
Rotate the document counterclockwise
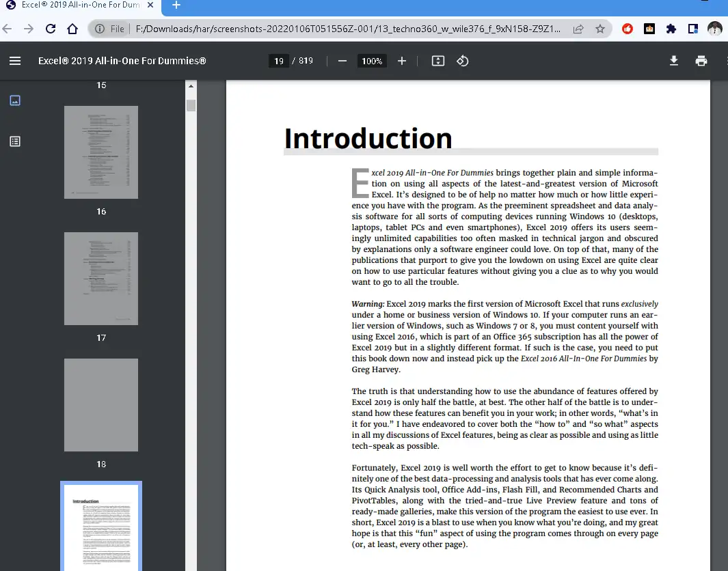[x=463, y=61]
